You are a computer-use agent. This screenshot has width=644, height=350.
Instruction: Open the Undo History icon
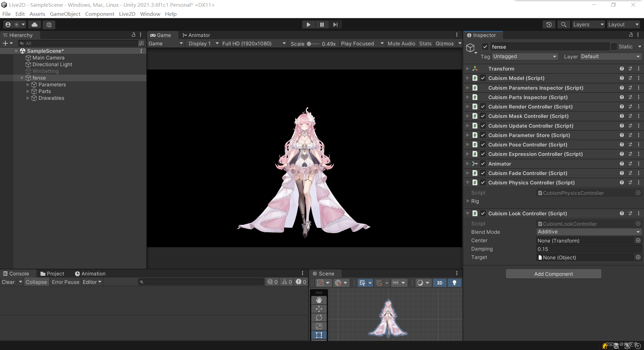click(549, 25)
